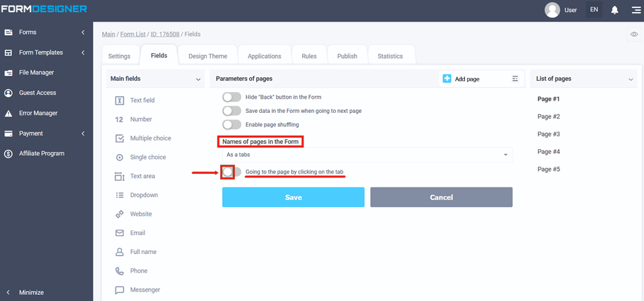Click the eye preview icon
The image size is (644, 301).
[x=634, y=34]
